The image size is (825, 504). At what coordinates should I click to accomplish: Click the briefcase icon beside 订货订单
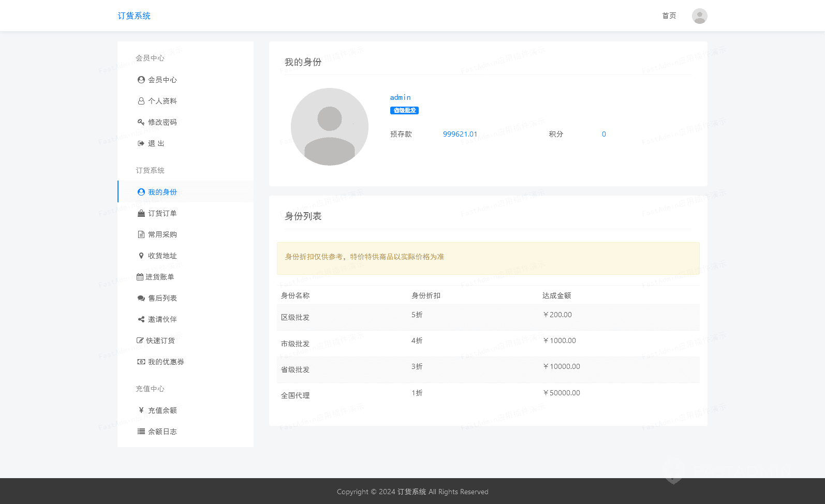[x=141, y=213]
